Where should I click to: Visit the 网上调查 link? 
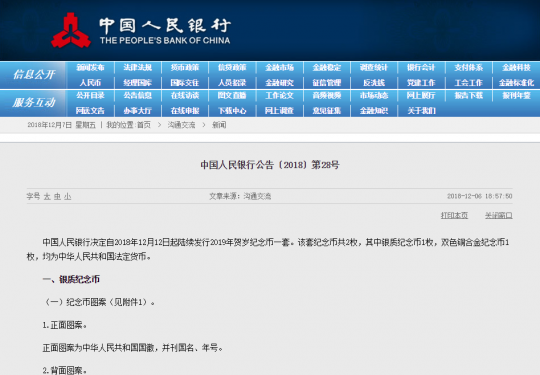coord(279,111)
